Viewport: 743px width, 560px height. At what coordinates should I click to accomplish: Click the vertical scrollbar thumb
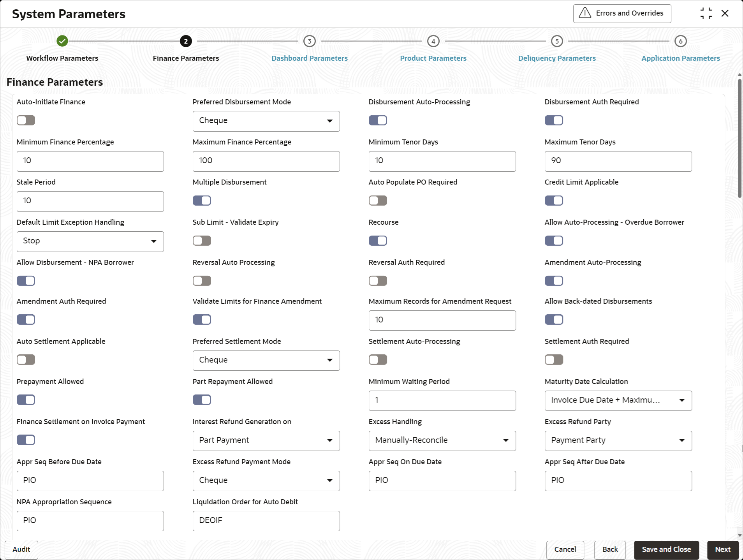click(x=739, y=136)
